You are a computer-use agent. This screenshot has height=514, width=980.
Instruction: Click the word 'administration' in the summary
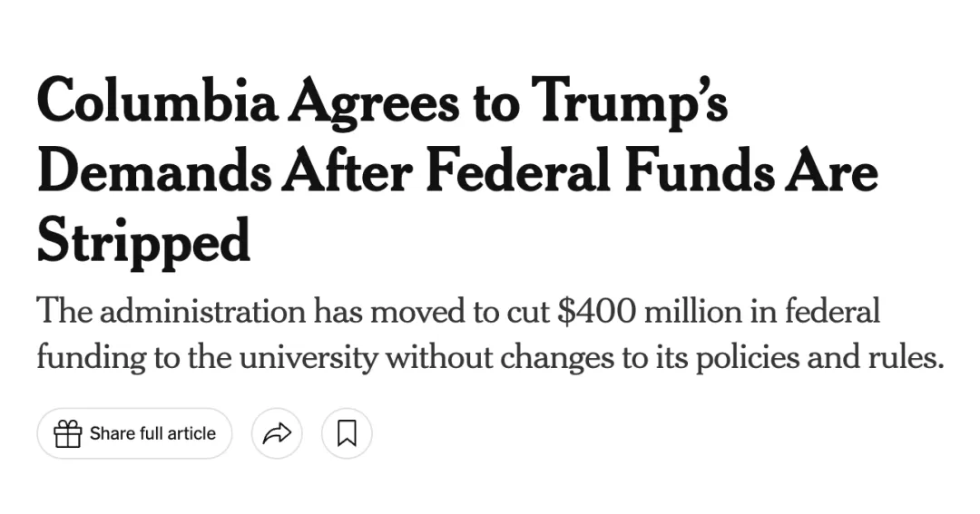pyautogui.click(x=202, y=311)
